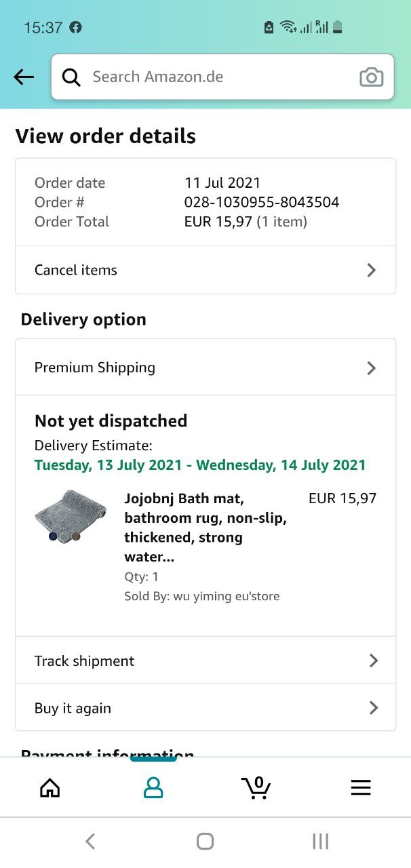This screenshot has height=868, width=411.
Task: Tap the back arrow icon
Action: point(24,77)
